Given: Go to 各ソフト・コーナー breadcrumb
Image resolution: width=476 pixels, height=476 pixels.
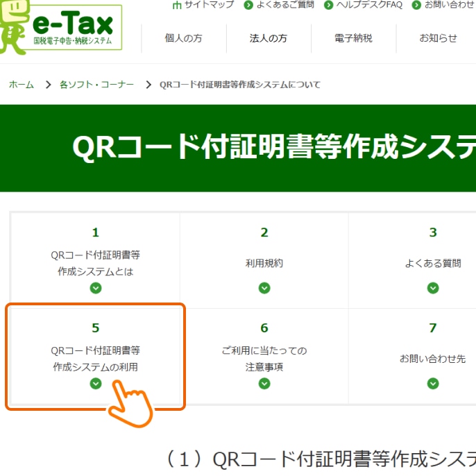Looking at the screenshot, I should click(x=97, y=85).
